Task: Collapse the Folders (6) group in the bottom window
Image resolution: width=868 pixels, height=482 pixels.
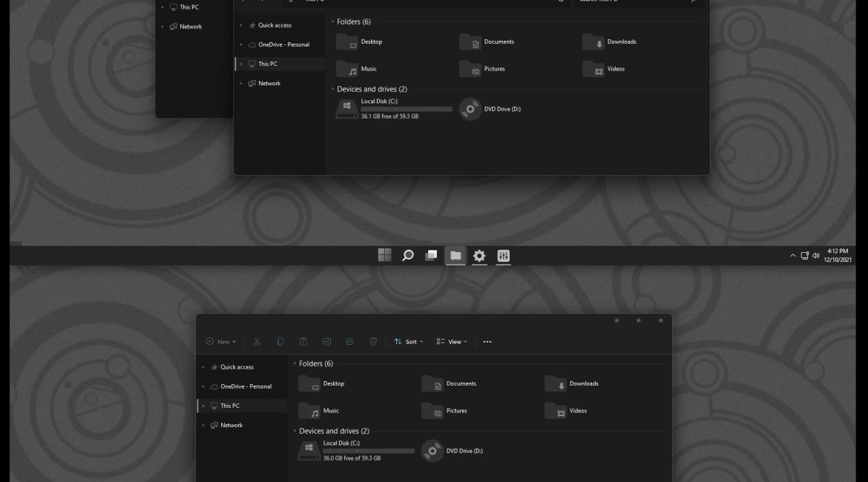Action: [x=295, y=363]
